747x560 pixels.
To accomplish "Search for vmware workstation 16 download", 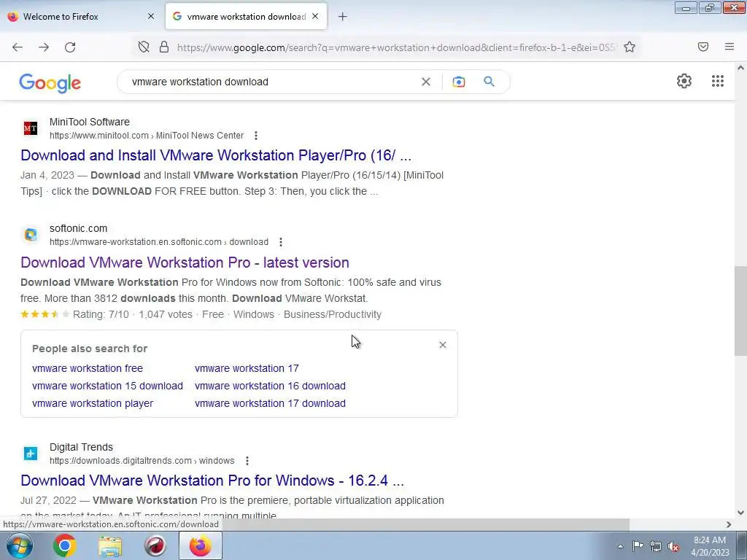I will [270, 386].
